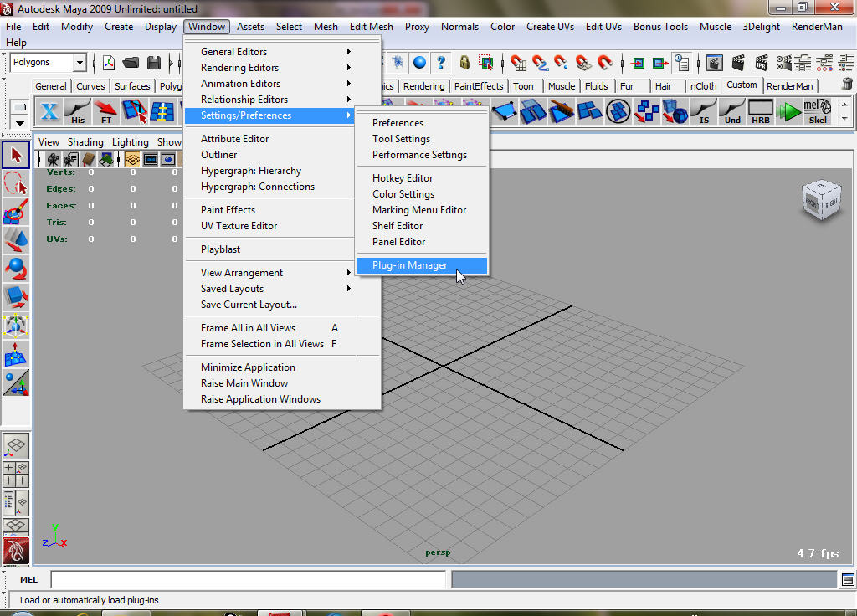Click the His shelf icon
The height and width of the screenshot is (616, 857).
pos(78,111)
